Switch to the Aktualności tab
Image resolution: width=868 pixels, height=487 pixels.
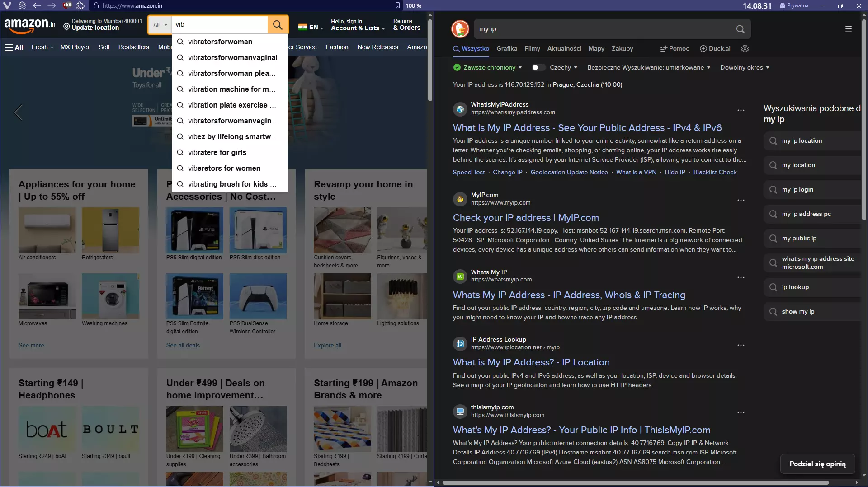click(x=564, y=48)
